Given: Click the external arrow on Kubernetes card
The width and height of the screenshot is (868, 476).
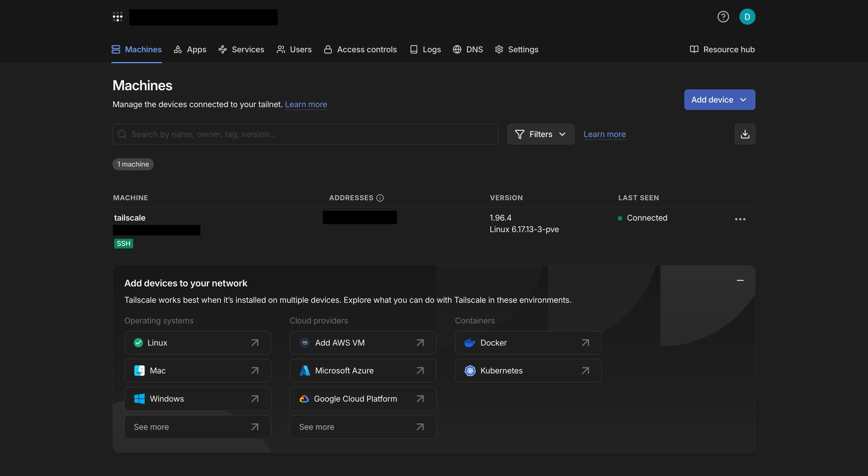Looking at the screenshot, I should coord(585,371).
